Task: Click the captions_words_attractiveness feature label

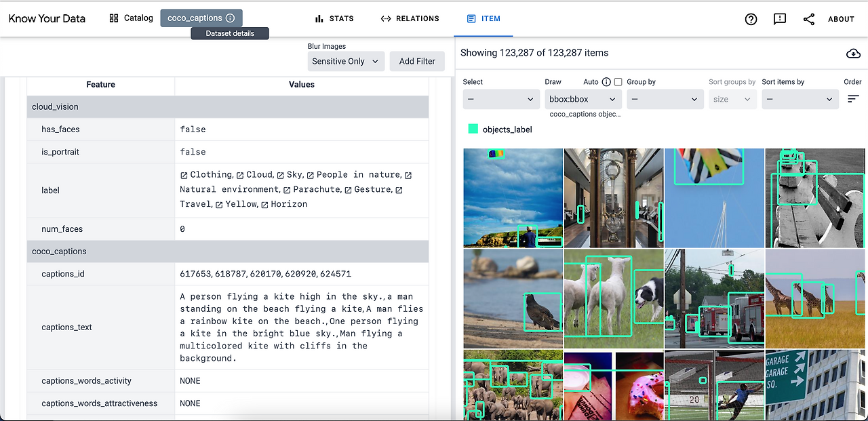Action: (x=99, y=403)
